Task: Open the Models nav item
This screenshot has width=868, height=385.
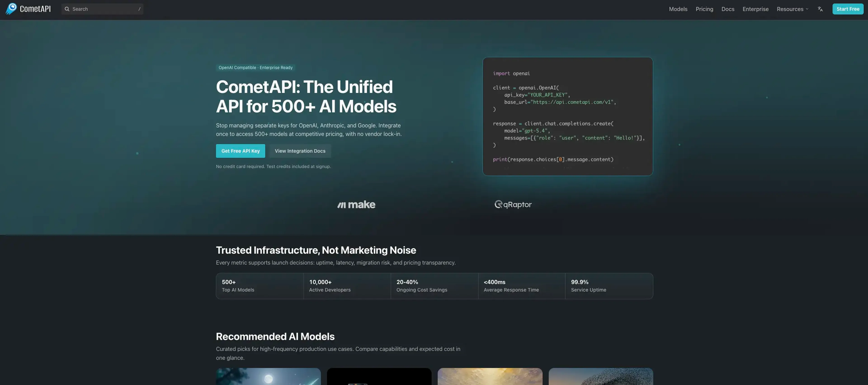Action: [678, 9]
